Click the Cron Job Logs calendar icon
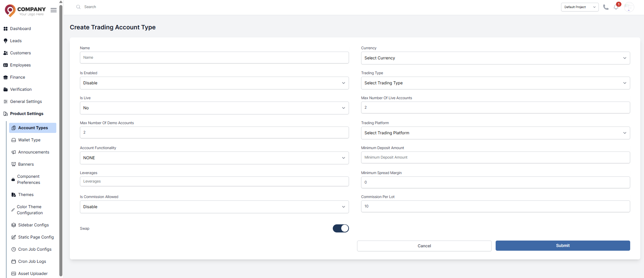 (13, 261)
